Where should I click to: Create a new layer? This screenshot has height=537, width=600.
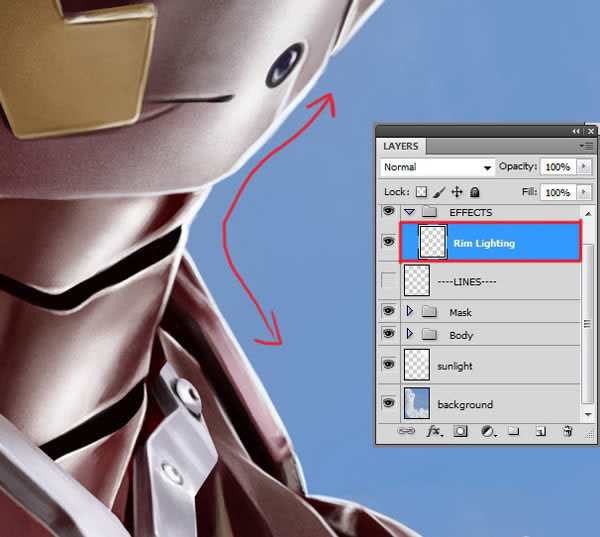coord(540,432)
